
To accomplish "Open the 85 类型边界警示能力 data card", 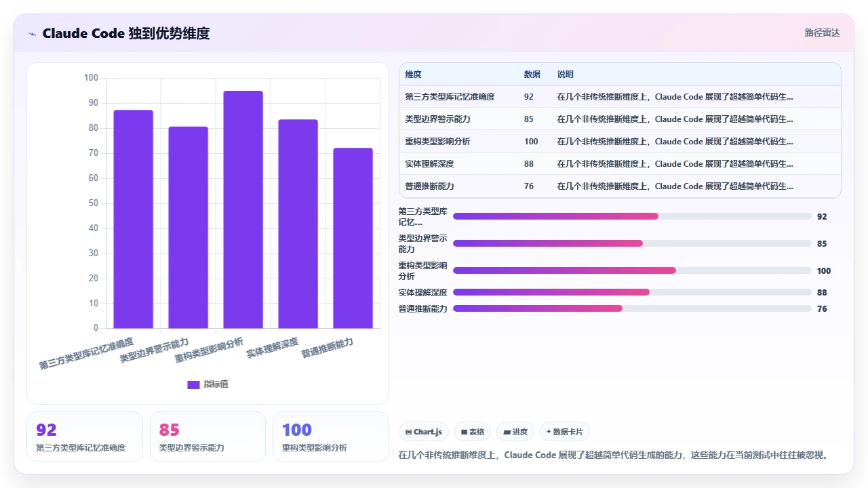I will click(208, 436).
